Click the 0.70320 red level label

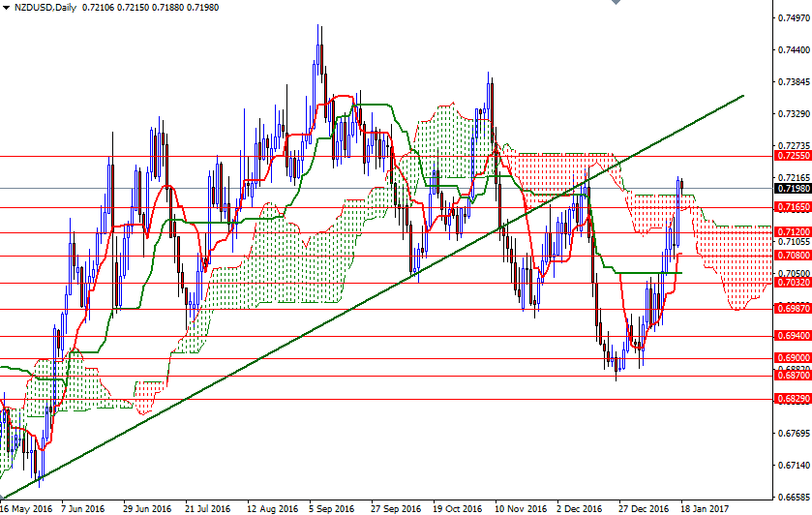tap(793, 283)
